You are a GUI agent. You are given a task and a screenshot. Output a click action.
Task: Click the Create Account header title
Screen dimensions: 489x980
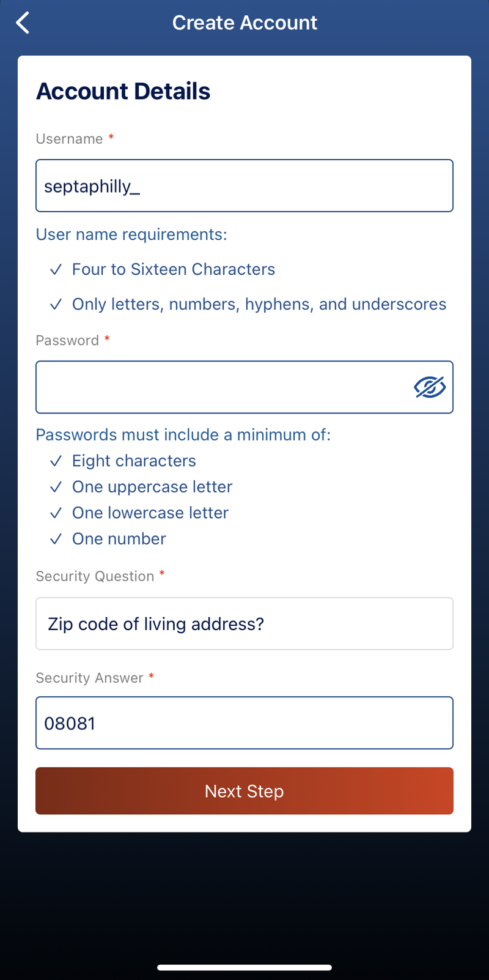click(x=244, y=23)
